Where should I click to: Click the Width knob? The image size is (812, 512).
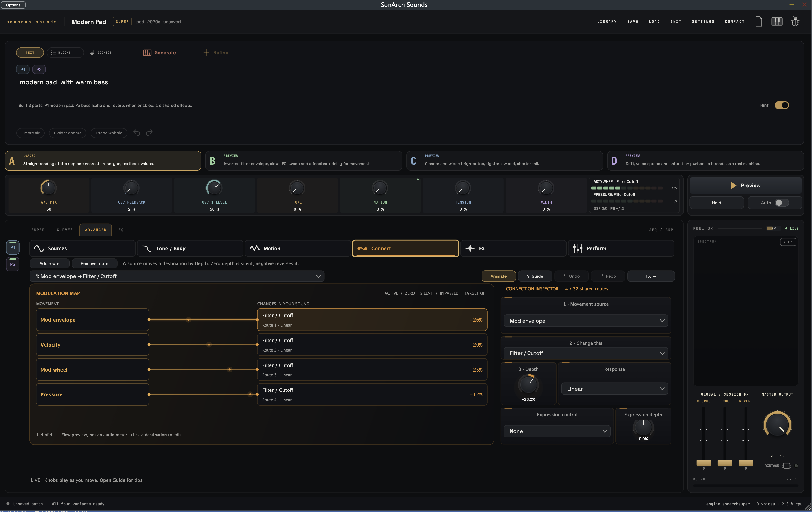(546, 188)
